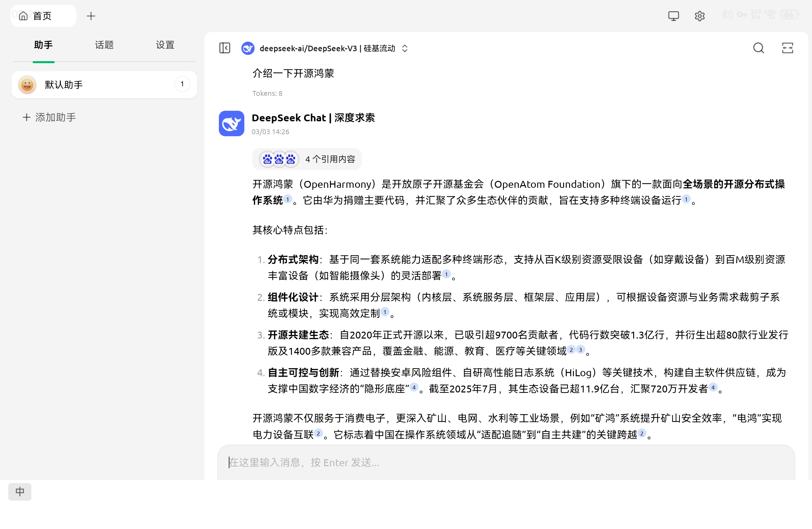Toggle the narrow layout mode icon
Screen dimensions: 812x529
tap(788, 48)
